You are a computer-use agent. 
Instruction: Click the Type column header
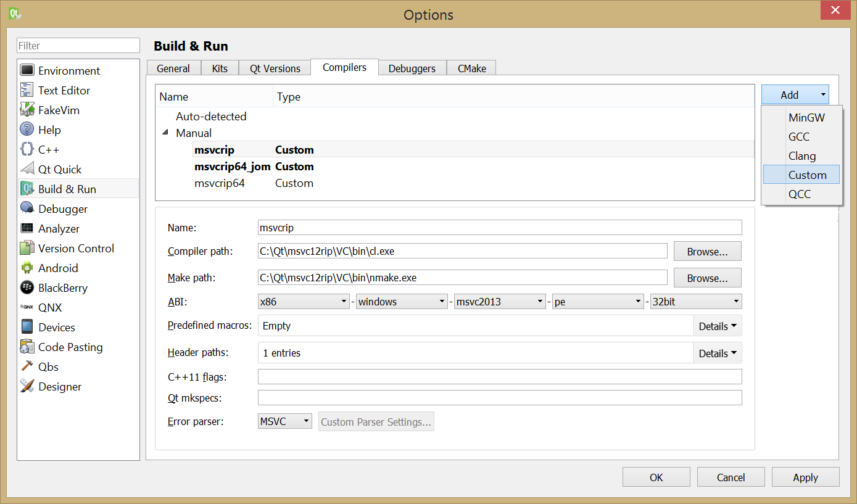(513, 96)
